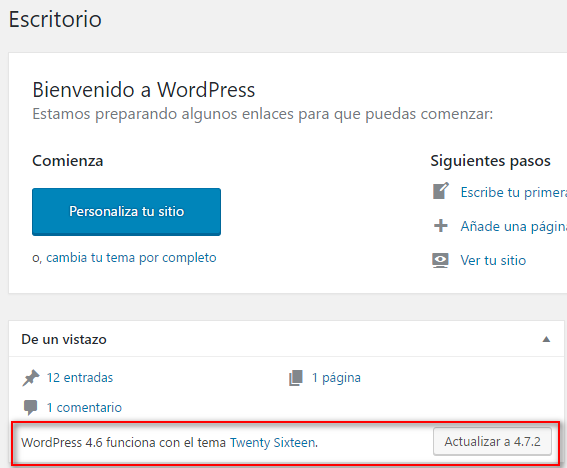Click the pages icon next to 1 página
The height and width of the screenshot is (468, 567).
coord(296,378)
